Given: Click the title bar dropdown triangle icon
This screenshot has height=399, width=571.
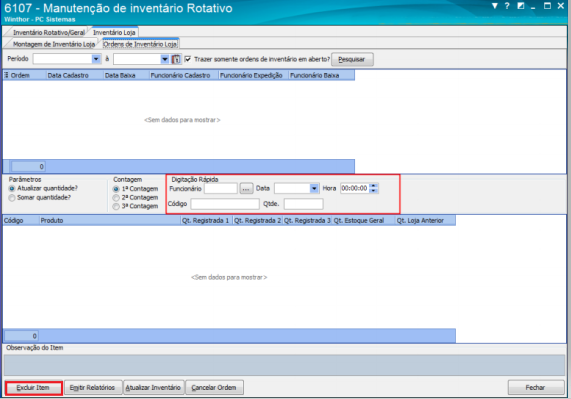Looking at the screenshot, I should pos(495,6).
